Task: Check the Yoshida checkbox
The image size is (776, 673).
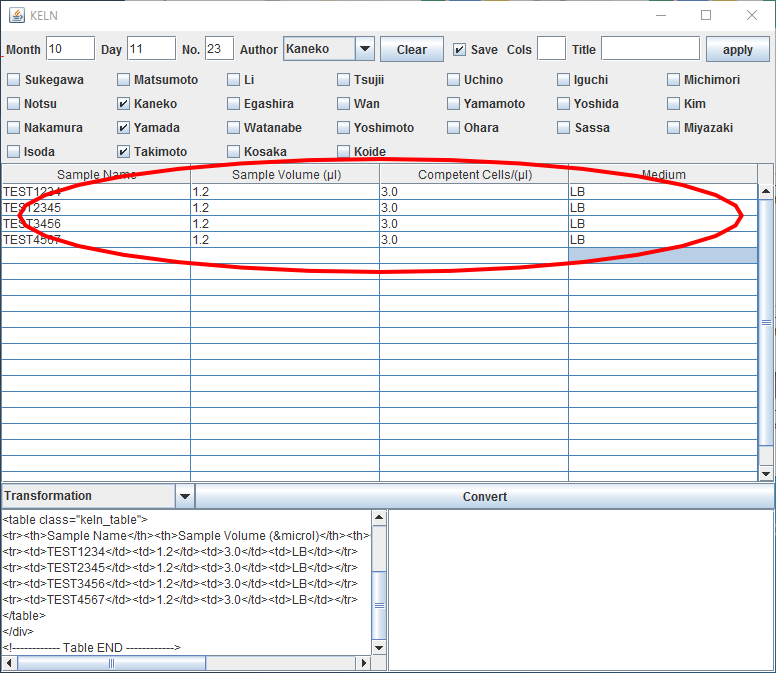Action: tap(563, 103)
